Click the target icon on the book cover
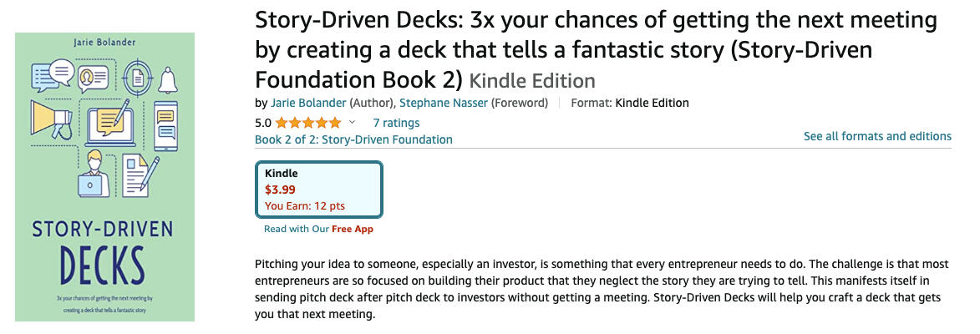 point(135,76)
